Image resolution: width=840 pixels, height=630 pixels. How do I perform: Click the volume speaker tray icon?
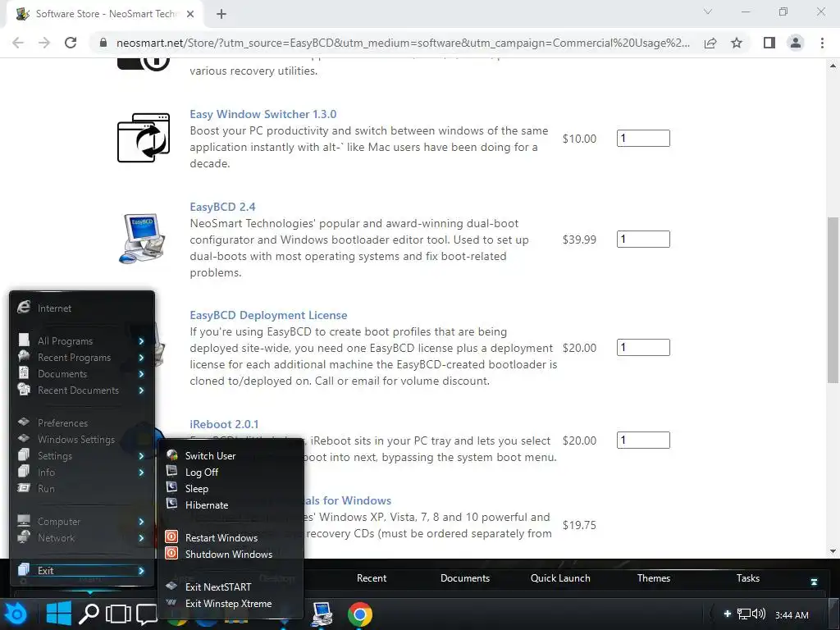tap(759, 614)
